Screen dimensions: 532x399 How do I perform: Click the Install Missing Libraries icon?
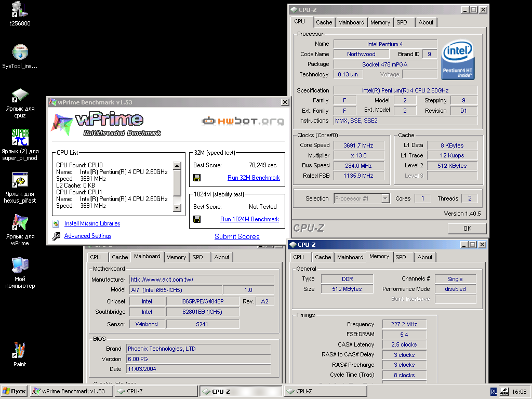point(56,223)
